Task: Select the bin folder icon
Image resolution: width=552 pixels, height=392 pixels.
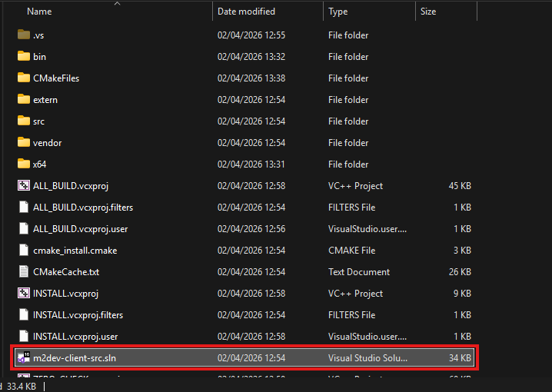Action: pos(23,57)
